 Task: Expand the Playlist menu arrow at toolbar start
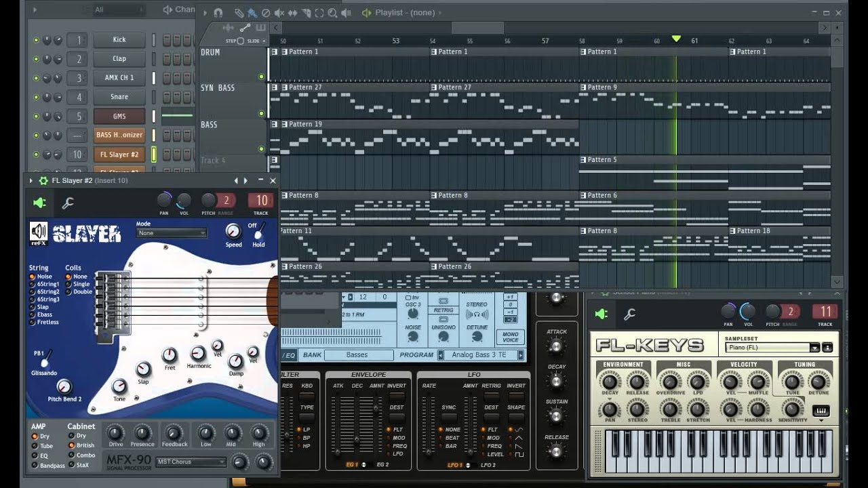coord(205,13)
